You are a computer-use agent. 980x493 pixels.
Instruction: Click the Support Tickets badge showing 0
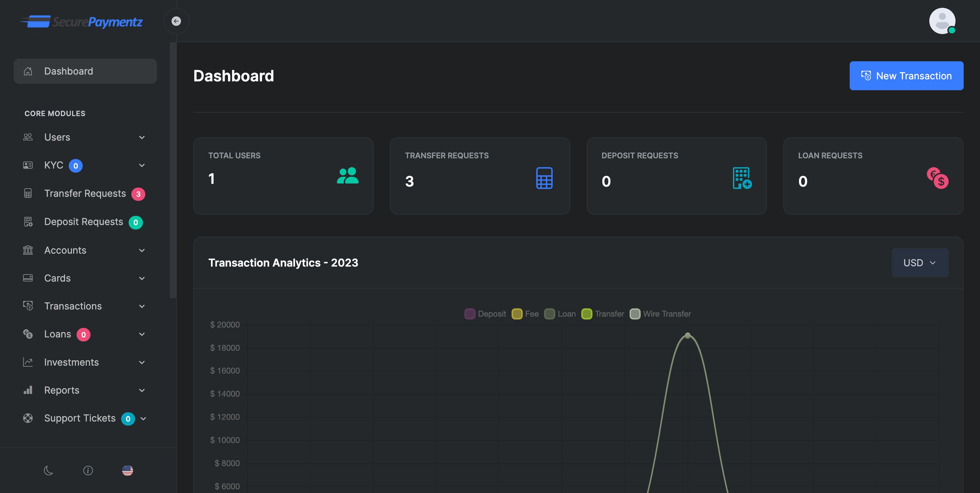[128, 419]
